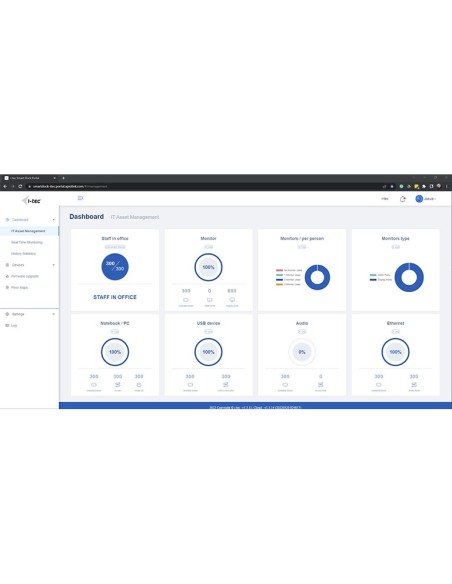Click the first dock icon in USB device card
This screenshot has height=584, width=452.
[190, 385]
